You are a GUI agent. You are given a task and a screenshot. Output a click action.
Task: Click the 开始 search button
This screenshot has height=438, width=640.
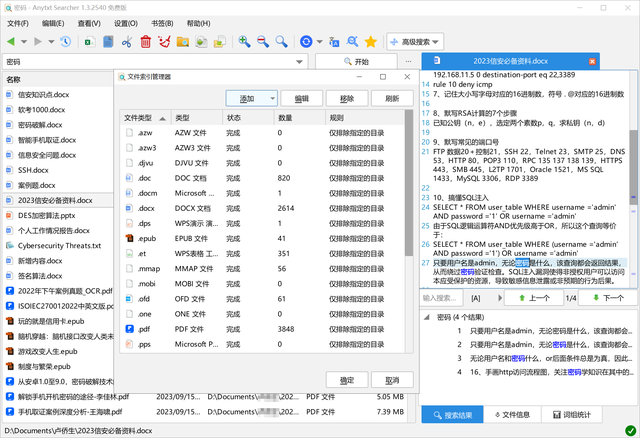(x=356, y=62)
